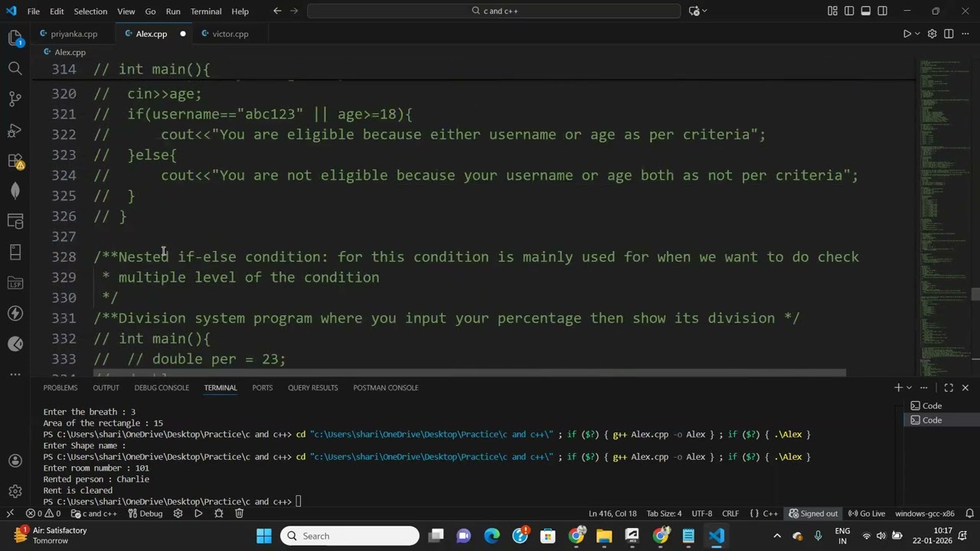Show errors and warnings count

43,514
